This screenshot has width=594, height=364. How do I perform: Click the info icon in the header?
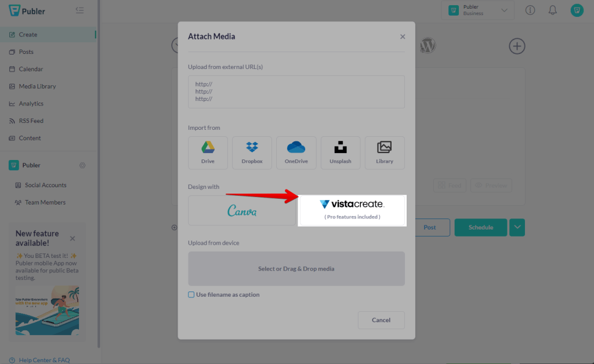click(x=530, y=10)
